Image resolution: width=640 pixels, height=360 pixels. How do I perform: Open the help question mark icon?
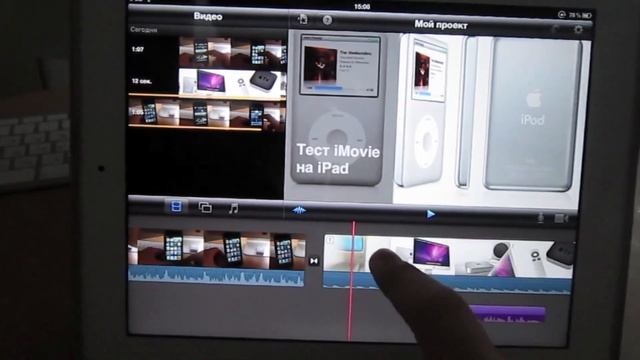coord(327,20)
